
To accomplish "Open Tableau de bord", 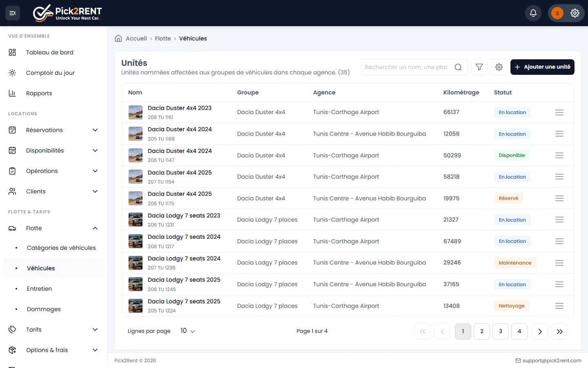I will 54,52.
